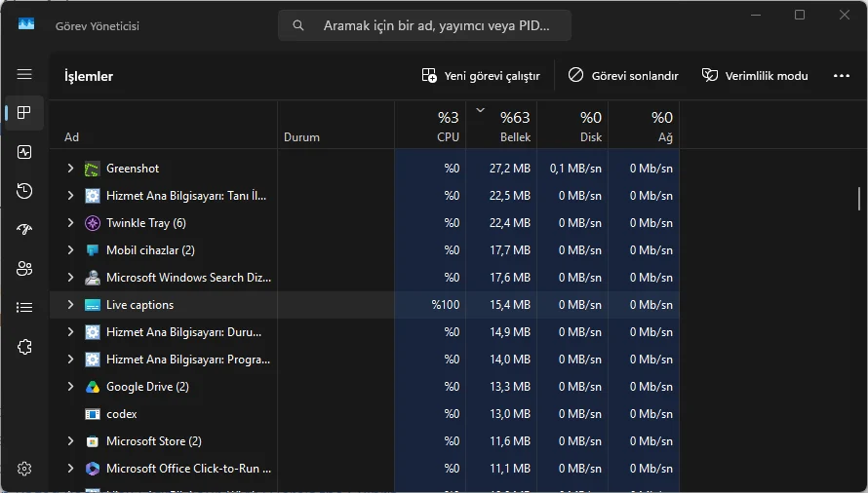Expand Microsoft Windows Search Diz... row
The height and width of the screenshot is (493, 868).
[x=70, y=277]
